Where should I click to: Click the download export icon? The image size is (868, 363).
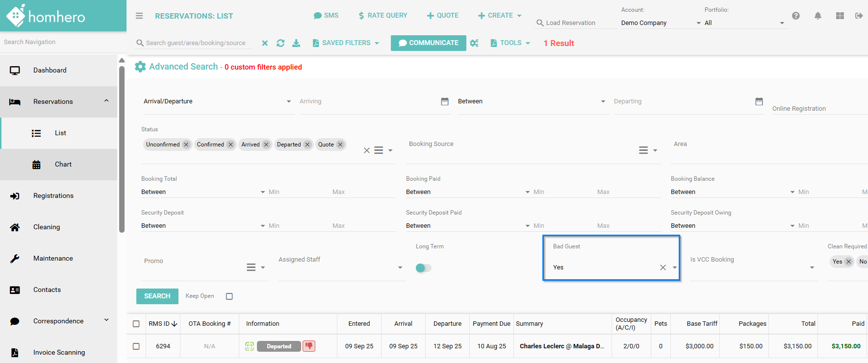click(296, 43)
